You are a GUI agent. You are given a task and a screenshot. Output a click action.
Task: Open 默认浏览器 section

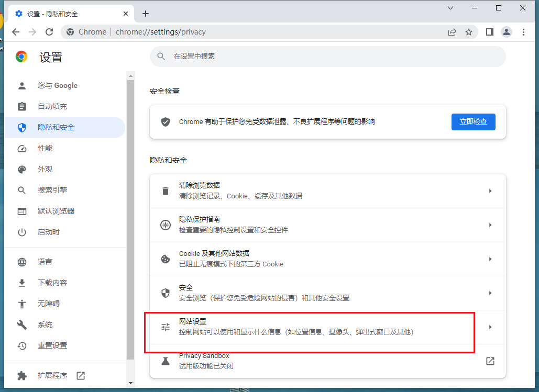point(65,211)
